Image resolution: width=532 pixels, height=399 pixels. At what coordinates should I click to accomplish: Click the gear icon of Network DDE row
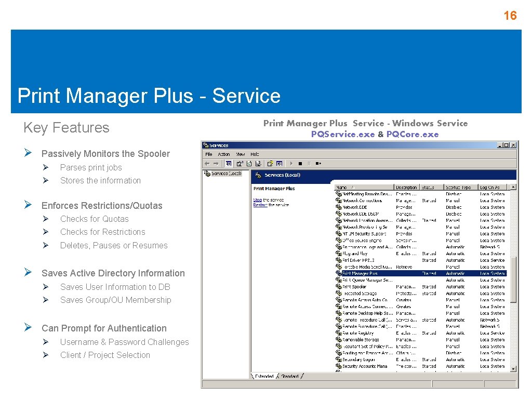(x=339, y=207)
